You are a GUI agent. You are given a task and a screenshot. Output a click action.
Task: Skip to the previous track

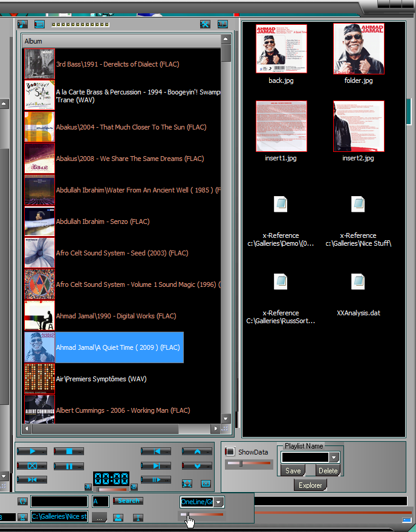coord(156,452)
